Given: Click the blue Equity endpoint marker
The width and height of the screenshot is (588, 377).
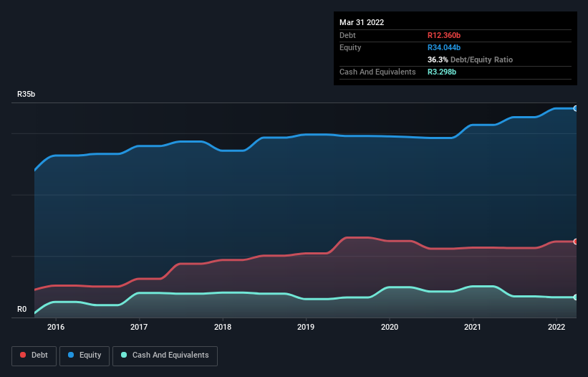Looking at the screenshot, I should (576, 108).
